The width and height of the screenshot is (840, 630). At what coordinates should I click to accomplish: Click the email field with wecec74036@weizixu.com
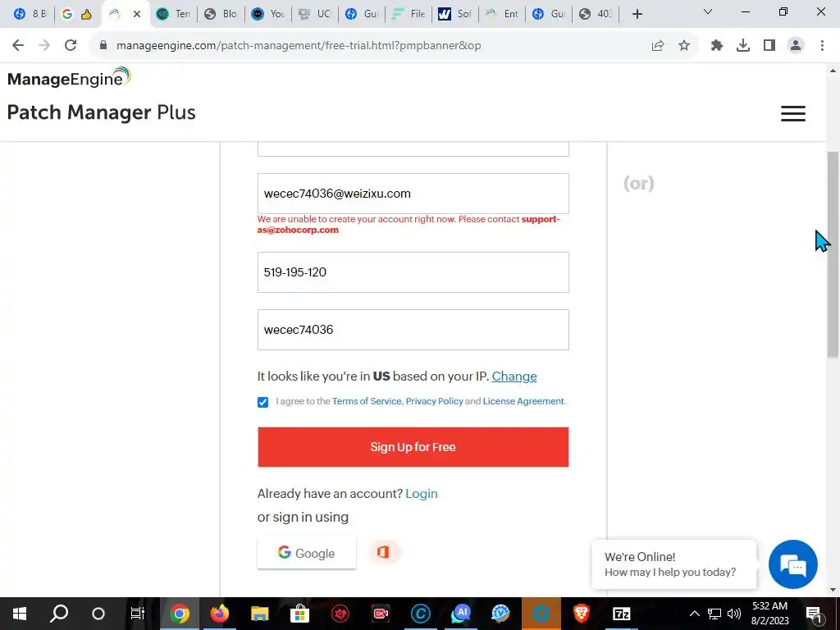click(x=413, y=194)
